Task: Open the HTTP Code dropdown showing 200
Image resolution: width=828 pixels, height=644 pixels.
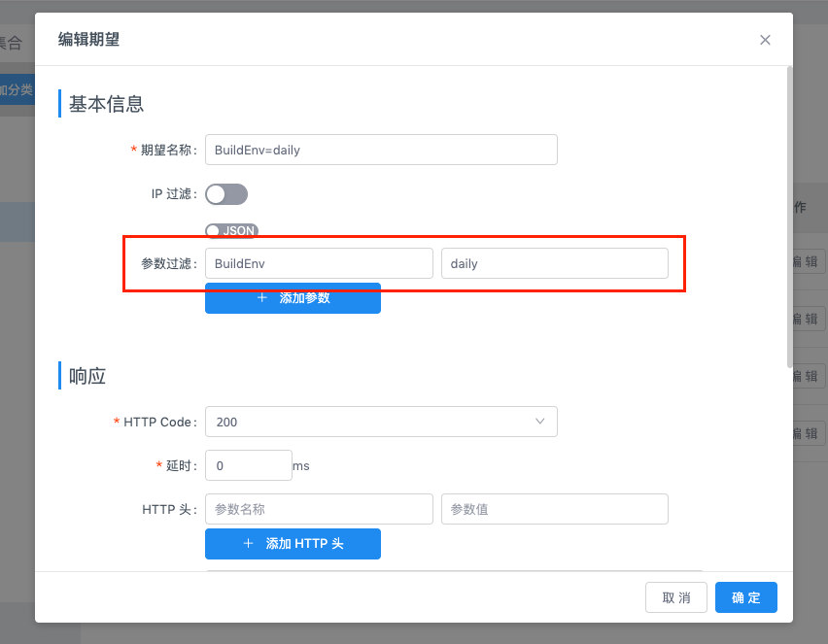Action: (x=381, y=422)
